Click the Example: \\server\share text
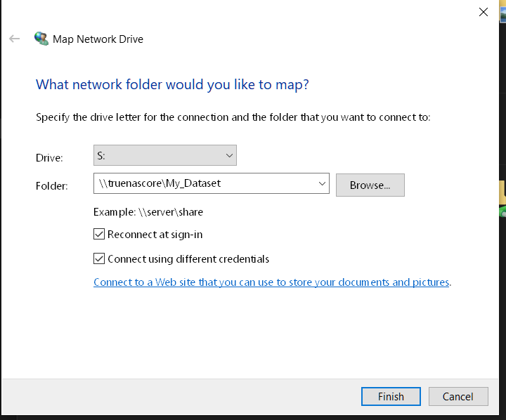This screenshot has height=420, width=506. [148, 212]
